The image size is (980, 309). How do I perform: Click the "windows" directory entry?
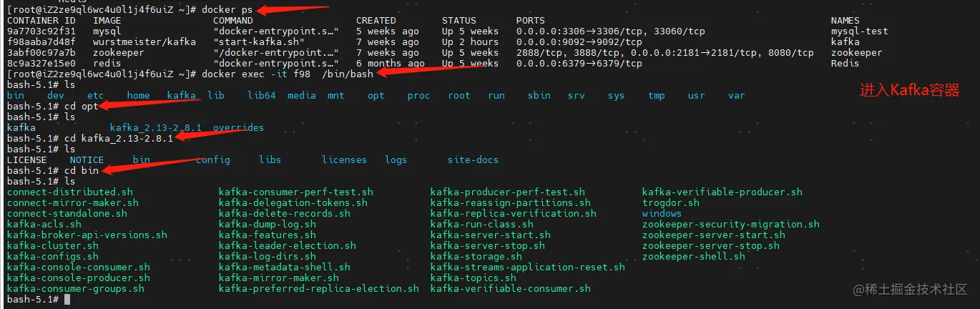(x=662, y=213)
